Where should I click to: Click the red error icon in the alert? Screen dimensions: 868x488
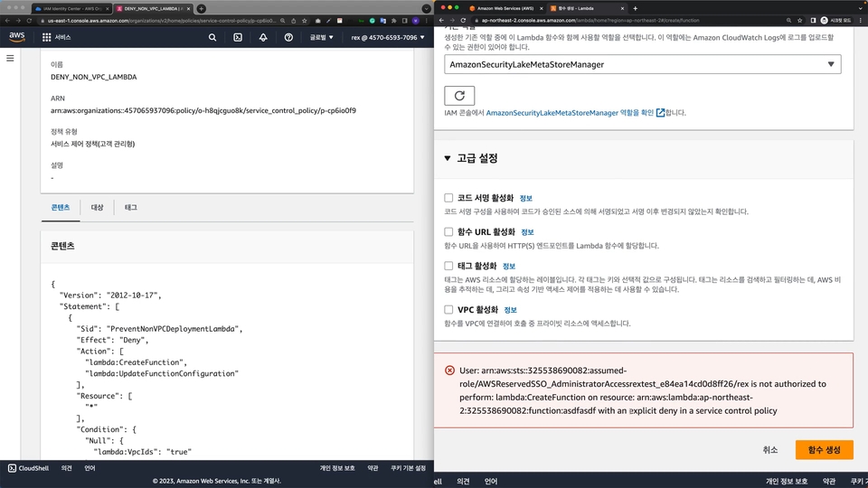click(x=449, y=371)
